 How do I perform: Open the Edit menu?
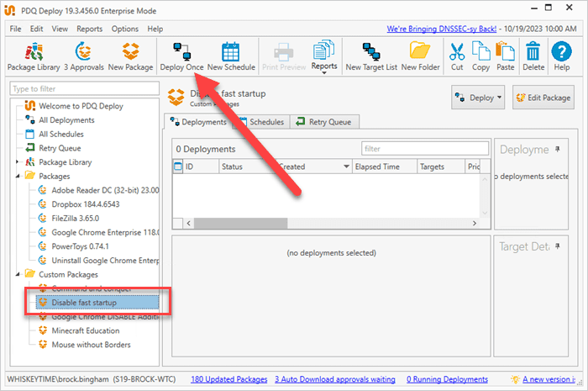pyautogui.click(x=36, y=29)
